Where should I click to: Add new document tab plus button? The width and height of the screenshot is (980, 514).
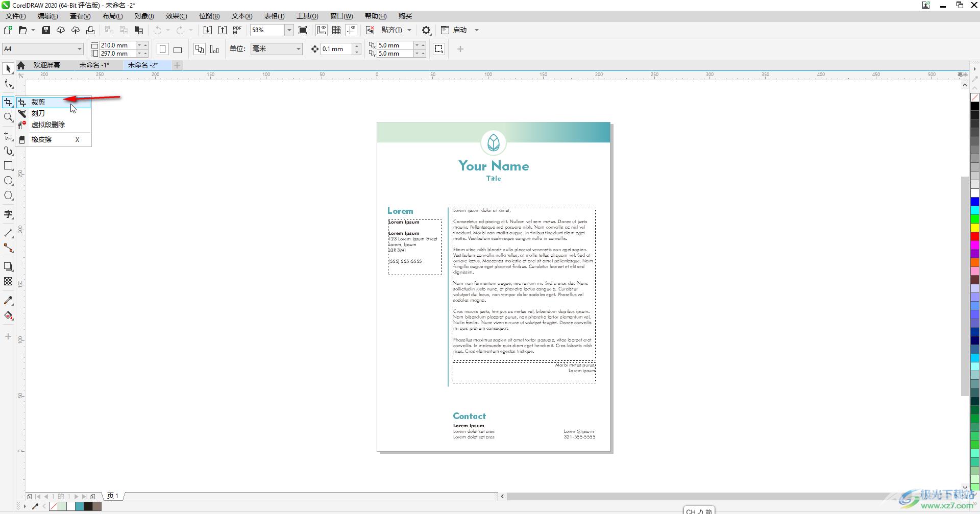click(x=177, y=65)
